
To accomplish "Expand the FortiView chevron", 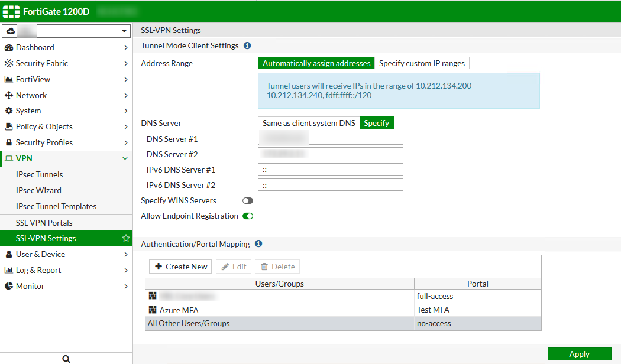I will [126, 80].
